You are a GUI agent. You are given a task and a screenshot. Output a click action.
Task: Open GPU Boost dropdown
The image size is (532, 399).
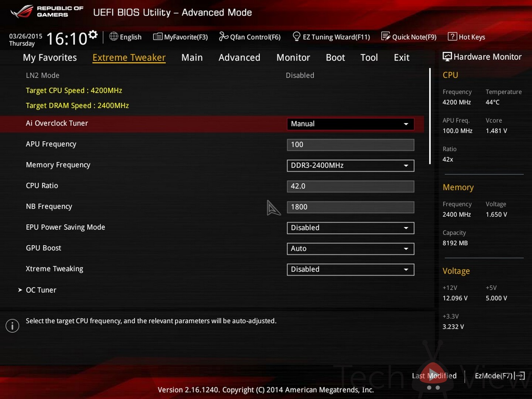350,249
